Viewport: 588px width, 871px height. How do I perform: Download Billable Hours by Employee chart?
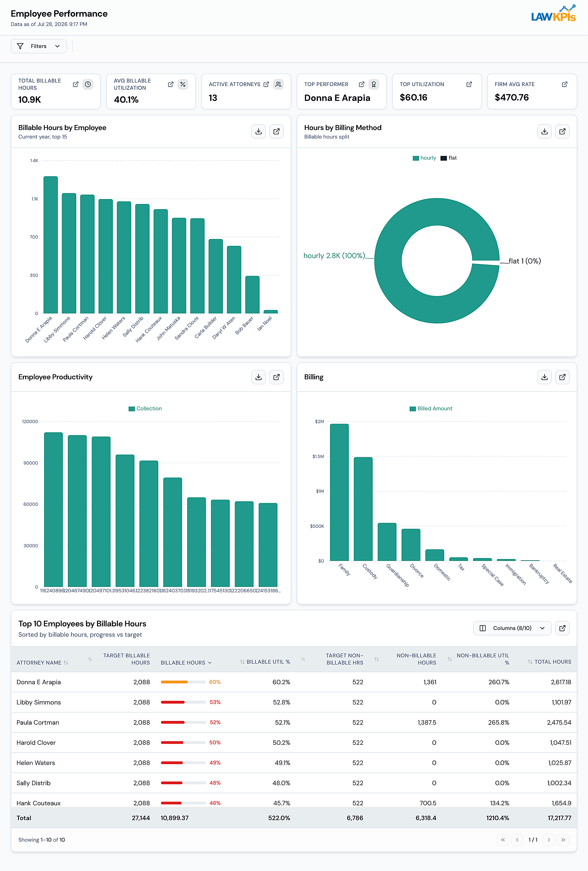click(258, 132)
